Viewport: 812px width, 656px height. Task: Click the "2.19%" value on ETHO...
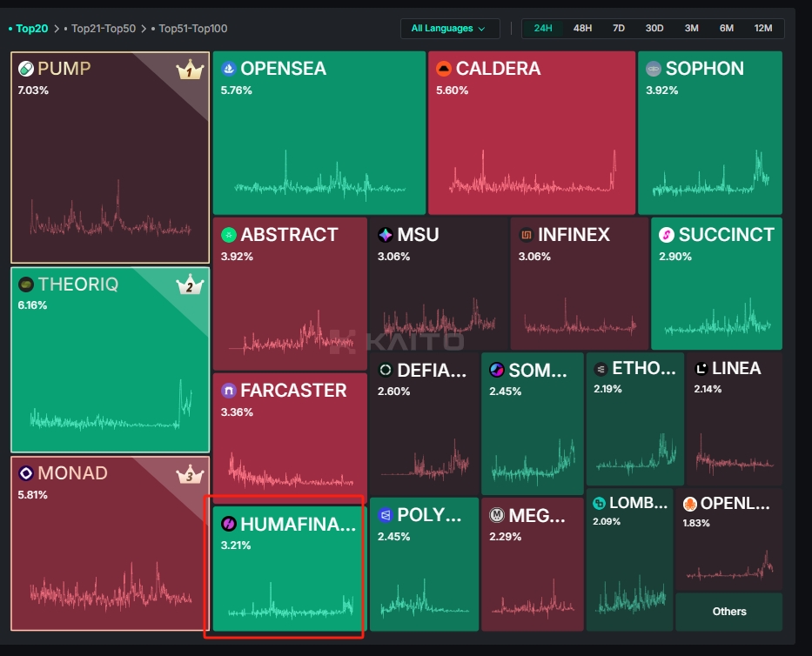coord(607,389)
